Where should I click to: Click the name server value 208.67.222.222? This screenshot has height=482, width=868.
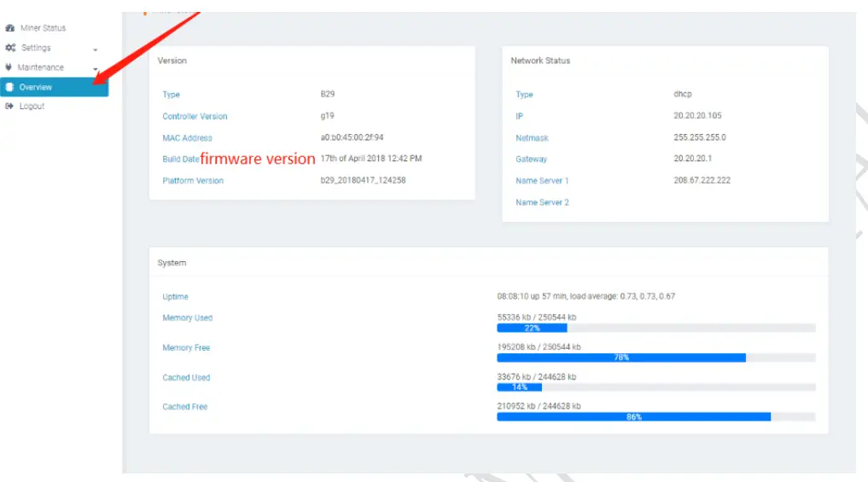coord(702,180)
